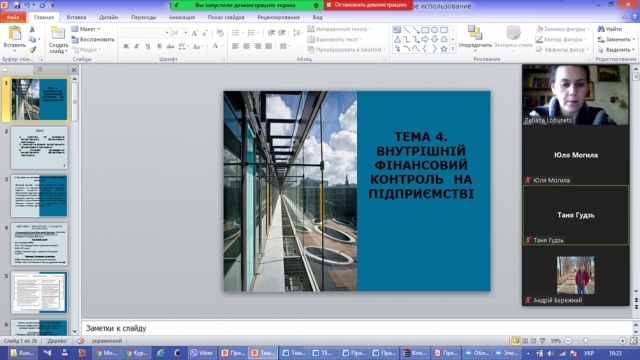Select the Format Painter brush icon

[32, 49]
